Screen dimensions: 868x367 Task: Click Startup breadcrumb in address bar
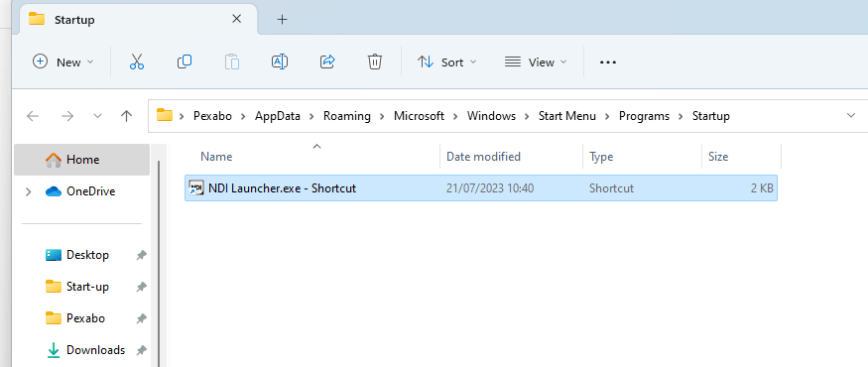[x=711, y=116]
